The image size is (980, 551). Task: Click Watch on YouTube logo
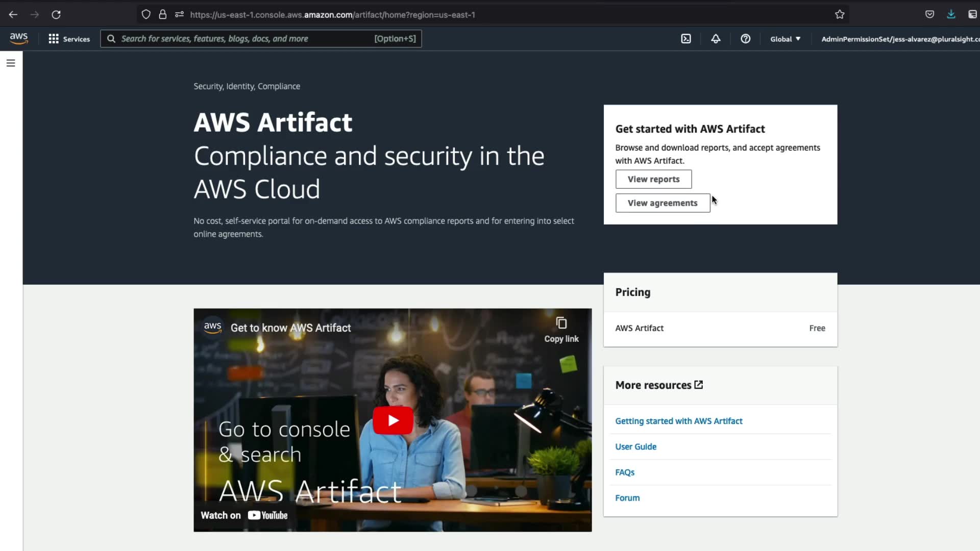[267, 515]
